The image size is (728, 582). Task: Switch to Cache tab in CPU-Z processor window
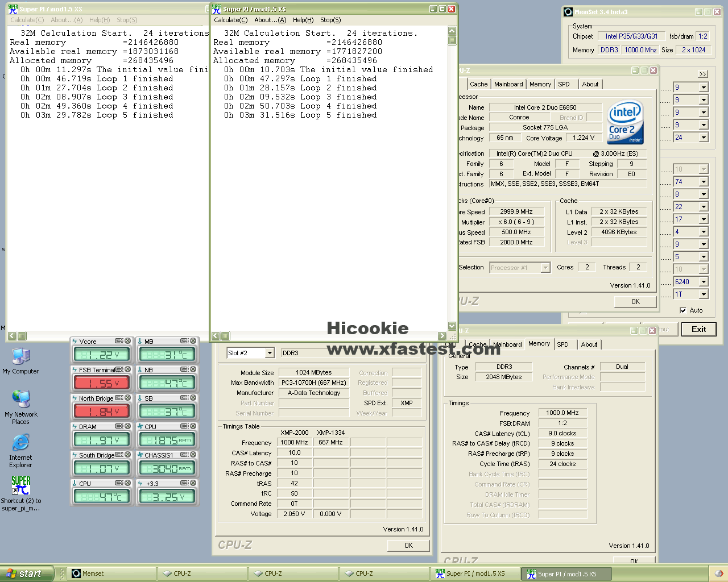[x=478, y=84]
